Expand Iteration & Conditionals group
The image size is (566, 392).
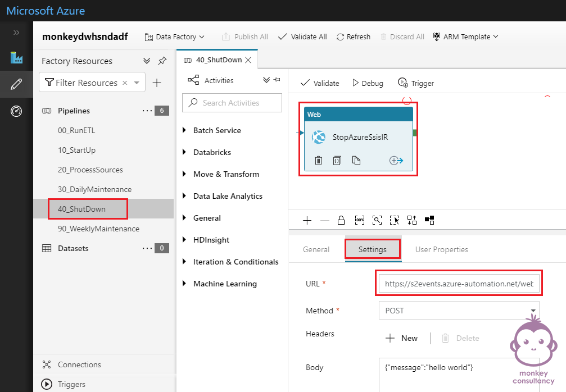click(184, 262)
